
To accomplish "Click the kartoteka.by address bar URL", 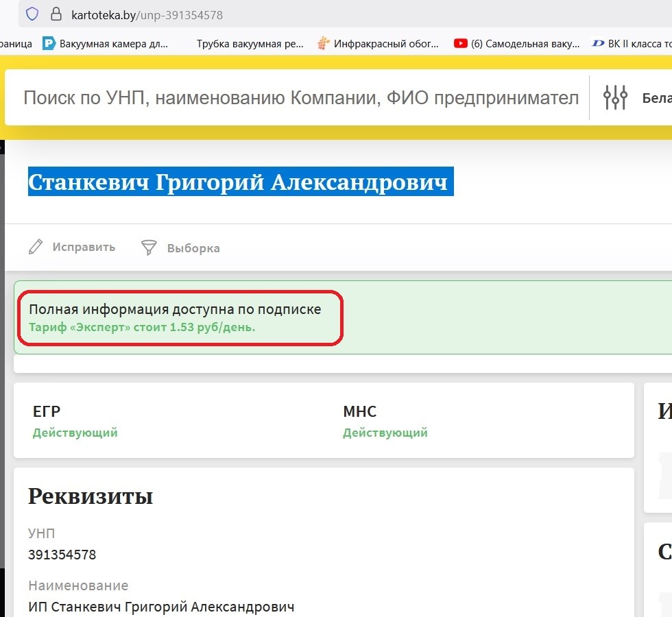I will pyautogui.click(x=147, y=14).
